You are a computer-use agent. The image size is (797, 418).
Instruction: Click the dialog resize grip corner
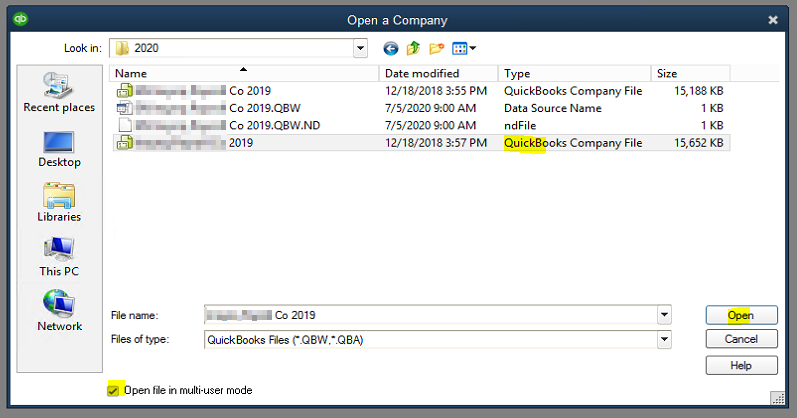[778, 398]
